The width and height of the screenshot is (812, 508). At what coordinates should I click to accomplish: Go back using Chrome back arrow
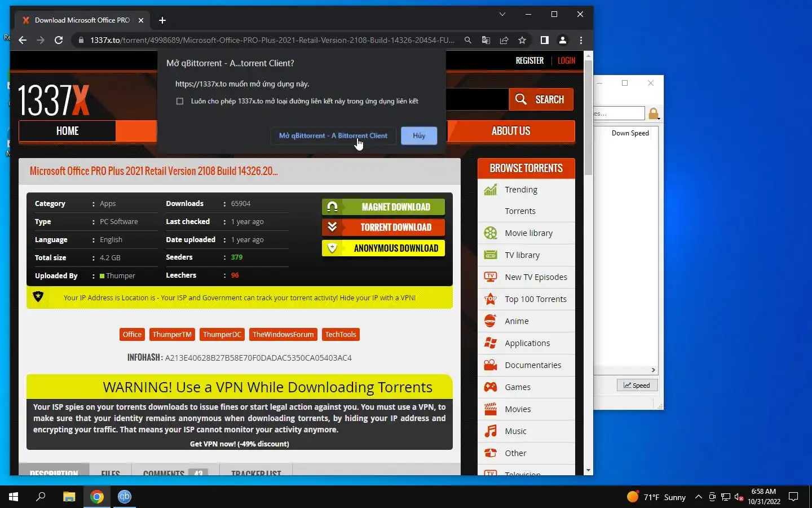pyautogui.click(x=23, y=40)
